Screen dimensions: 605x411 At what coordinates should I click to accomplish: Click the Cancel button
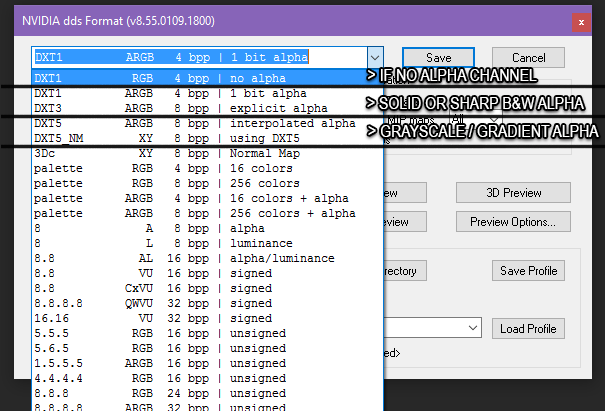coord(528,58)
